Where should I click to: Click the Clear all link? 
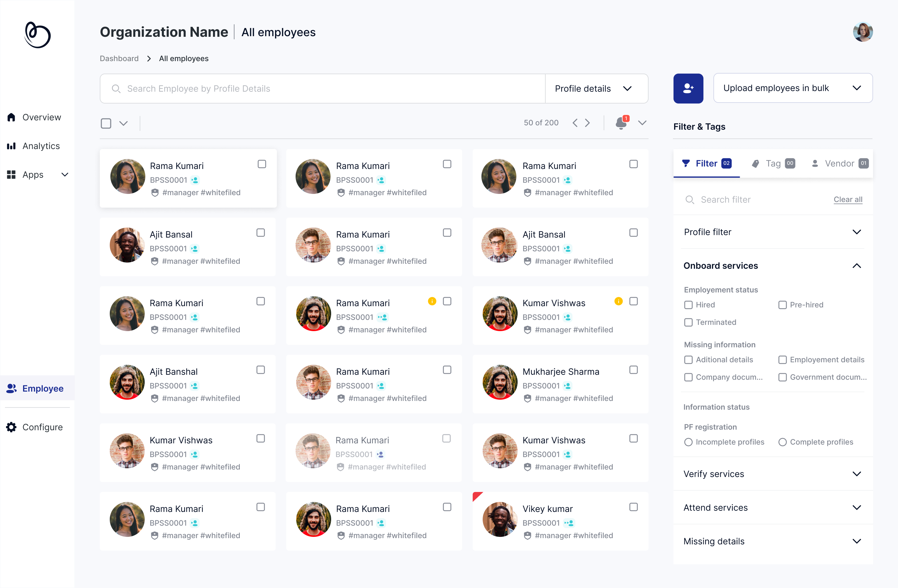(x=847, y=200)
